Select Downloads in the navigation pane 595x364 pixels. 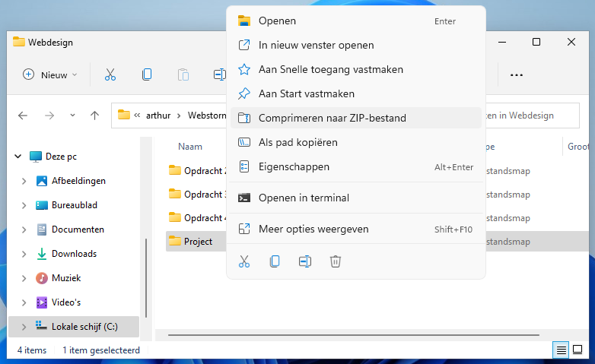(74, 254)
